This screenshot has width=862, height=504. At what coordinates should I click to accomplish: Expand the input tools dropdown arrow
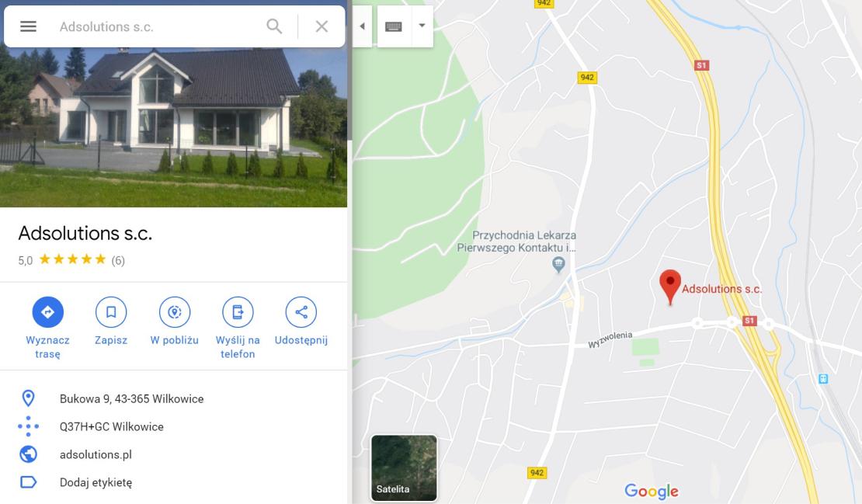pos(422,26)
